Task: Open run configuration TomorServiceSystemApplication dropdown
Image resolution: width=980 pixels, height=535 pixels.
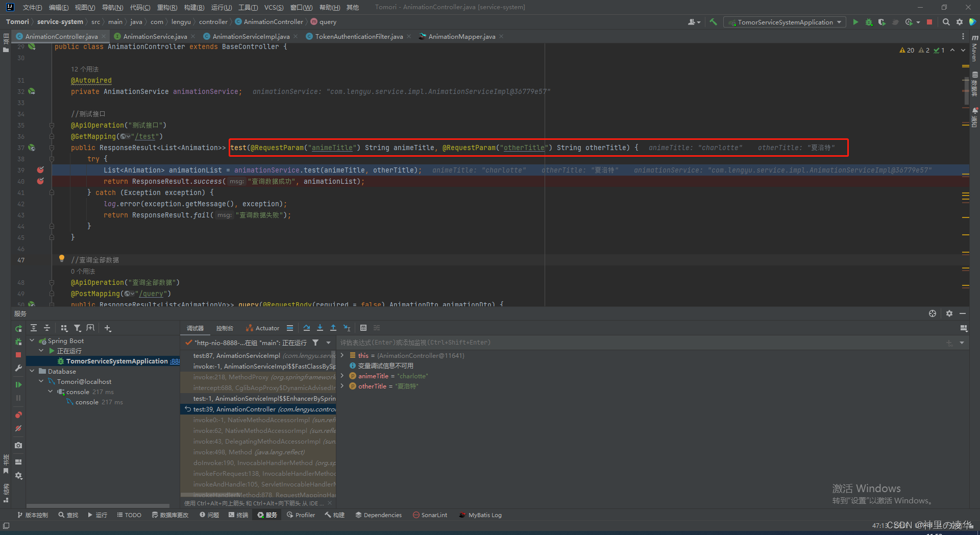Action: [785, 22]
